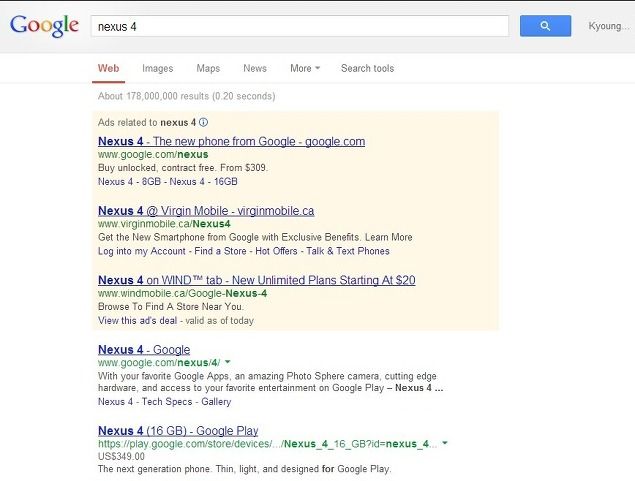The image size is (635, 481).
Task: Click the Nexus 4 - 16GB sitelink
Action: [203, 181]
